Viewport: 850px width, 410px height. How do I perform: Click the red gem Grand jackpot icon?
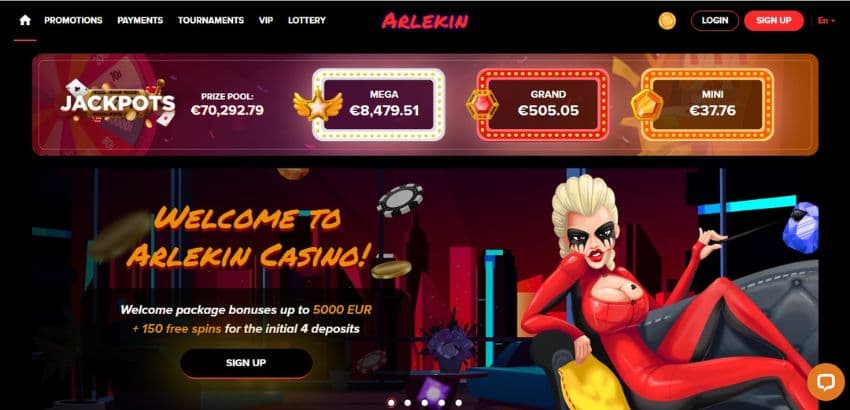tap(482, 105)
